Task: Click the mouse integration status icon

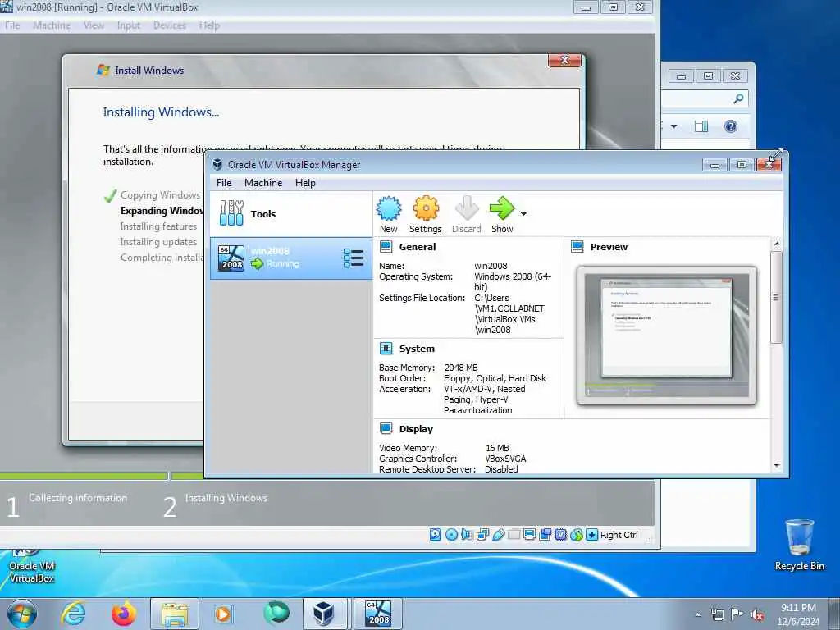Action: [x=577, y=535]
